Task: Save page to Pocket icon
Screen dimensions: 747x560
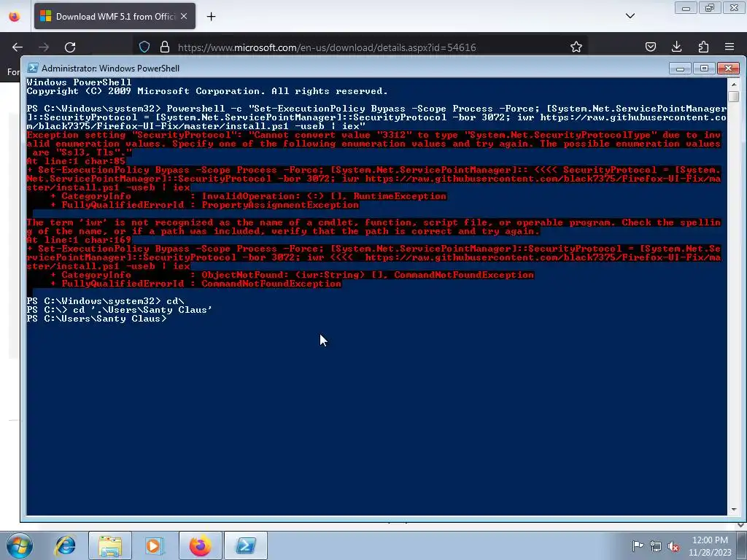Action: click(650, 47)
